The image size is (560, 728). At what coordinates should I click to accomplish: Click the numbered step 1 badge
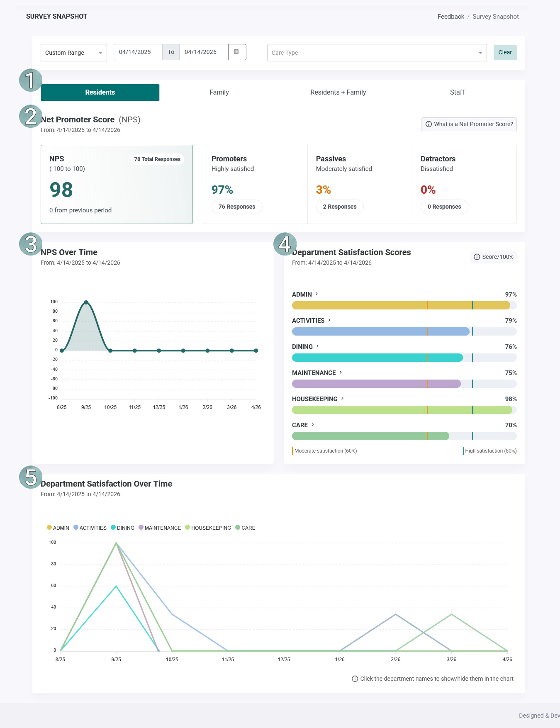30,80
